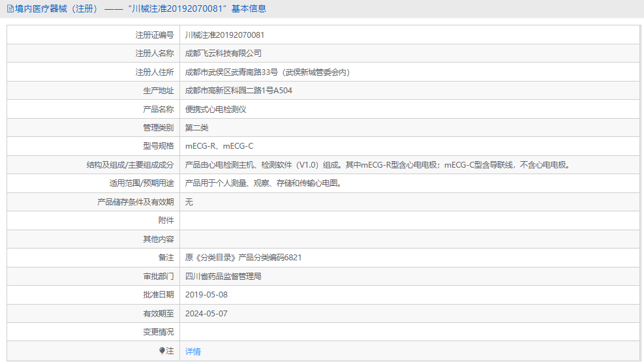
Task: Click the 审批部门 label
Action: coord(158,276)
